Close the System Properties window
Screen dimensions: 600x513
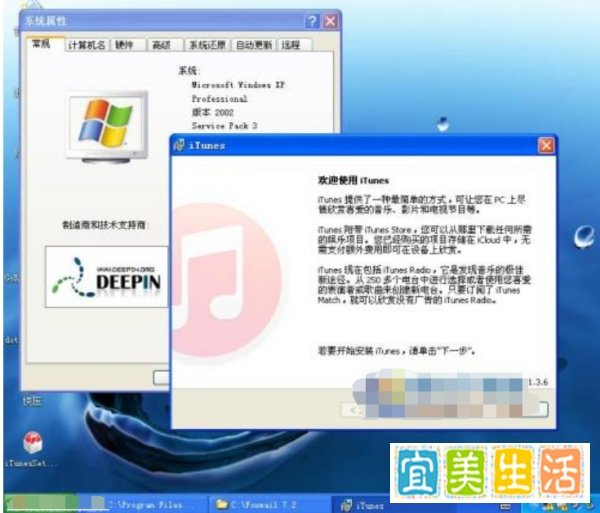pos(330,21)
